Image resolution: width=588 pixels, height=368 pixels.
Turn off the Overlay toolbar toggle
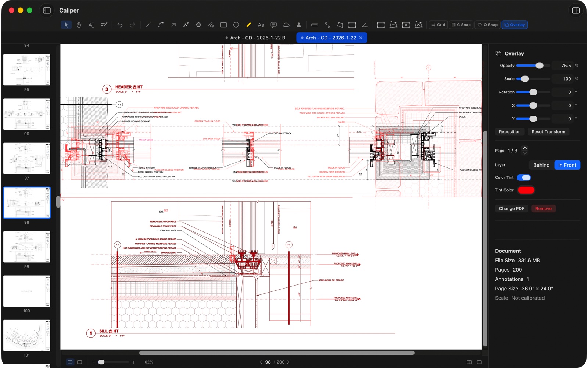pos(514,25)
